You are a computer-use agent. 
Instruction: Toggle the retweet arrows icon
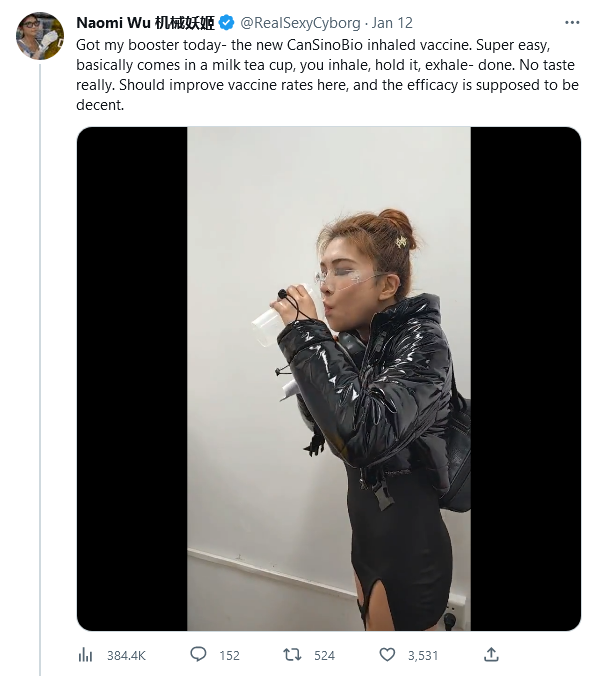coord(292,655)
